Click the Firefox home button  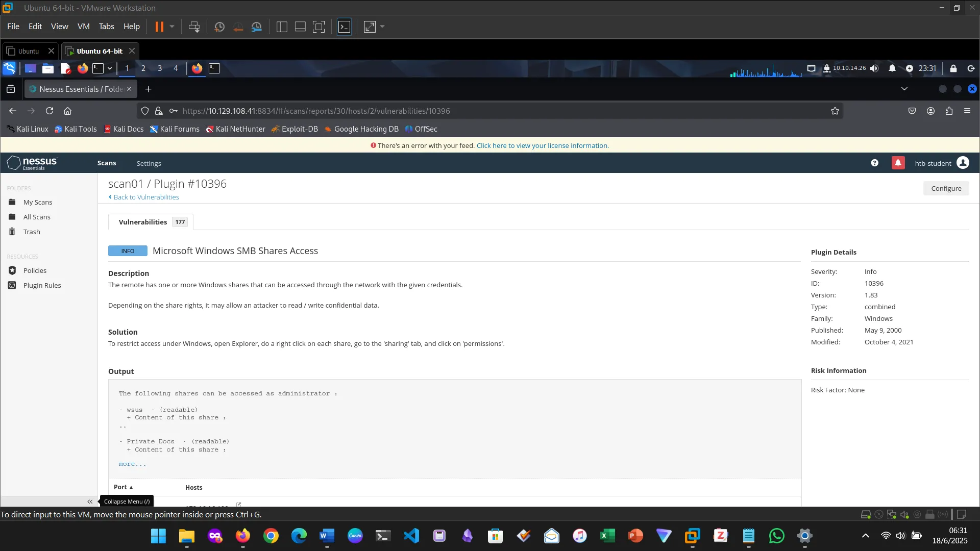click(x=67, y=111)
